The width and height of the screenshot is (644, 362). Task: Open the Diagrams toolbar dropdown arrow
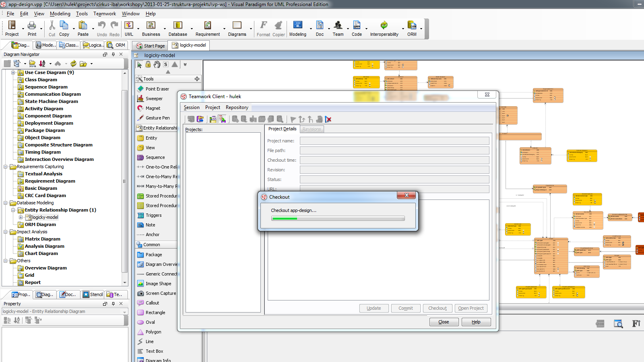point(251,29)
